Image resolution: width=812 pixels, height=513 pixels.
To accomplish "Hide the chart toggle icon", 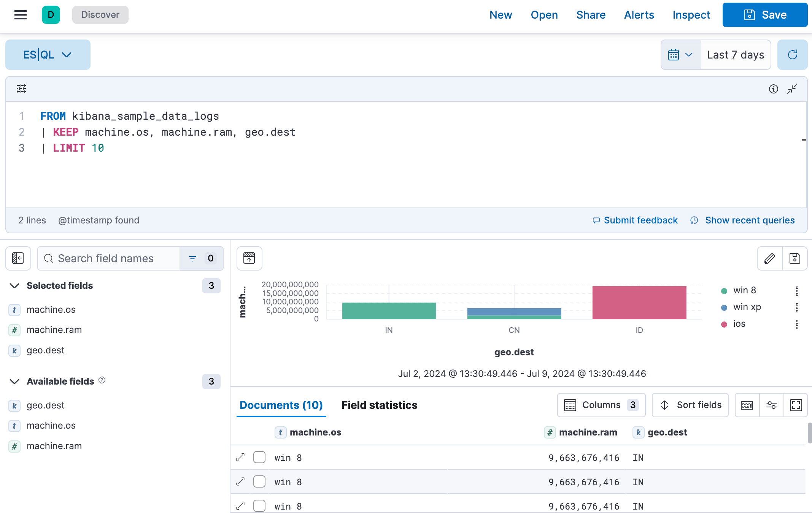I will [249, 258].
